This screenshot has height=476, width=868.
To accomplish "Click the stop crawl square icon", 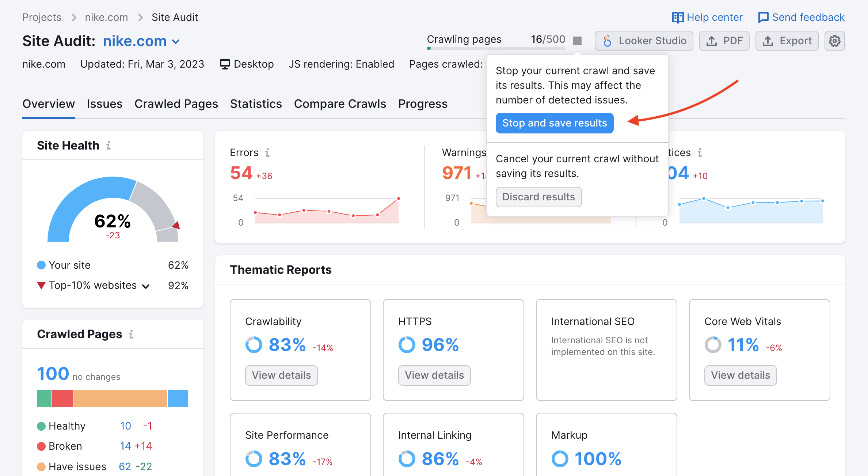I will [x=577, y=41].
